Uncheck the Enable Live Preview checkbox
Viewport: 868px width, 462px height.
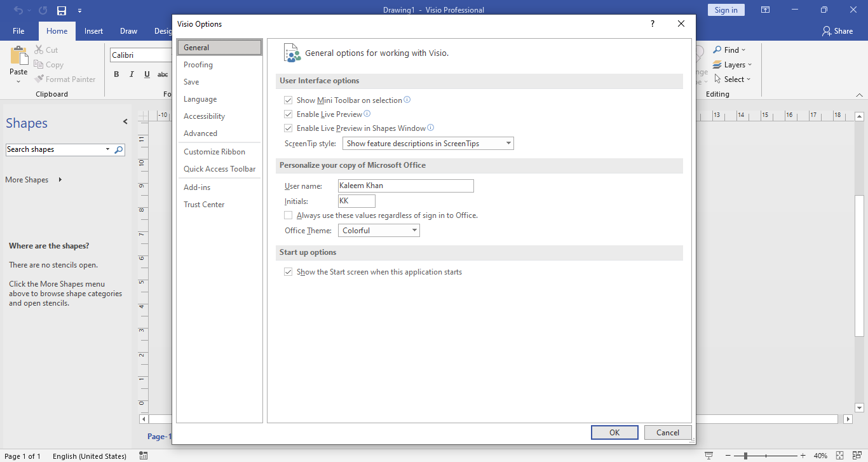pyautogui.click(x=288, y=114)
